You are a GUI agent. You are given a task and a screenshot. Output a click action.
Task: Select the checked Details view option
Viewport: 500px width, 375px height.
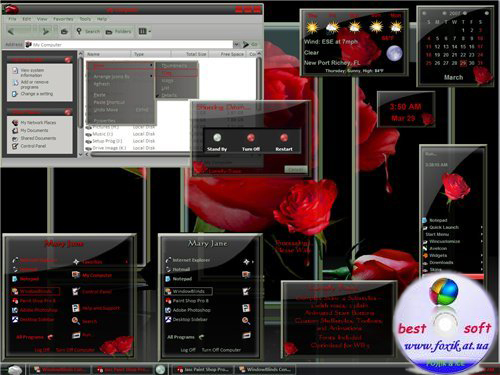point(177,95)
